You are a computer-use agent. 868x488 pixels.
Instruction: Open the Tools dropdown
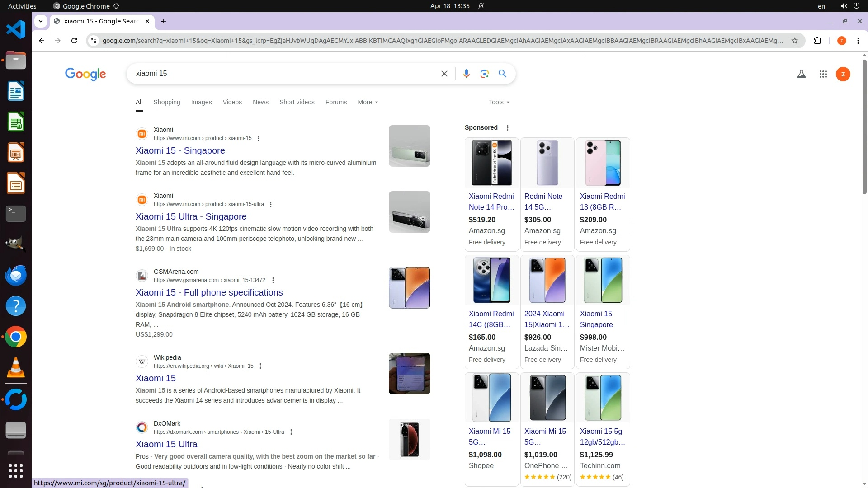499,102
